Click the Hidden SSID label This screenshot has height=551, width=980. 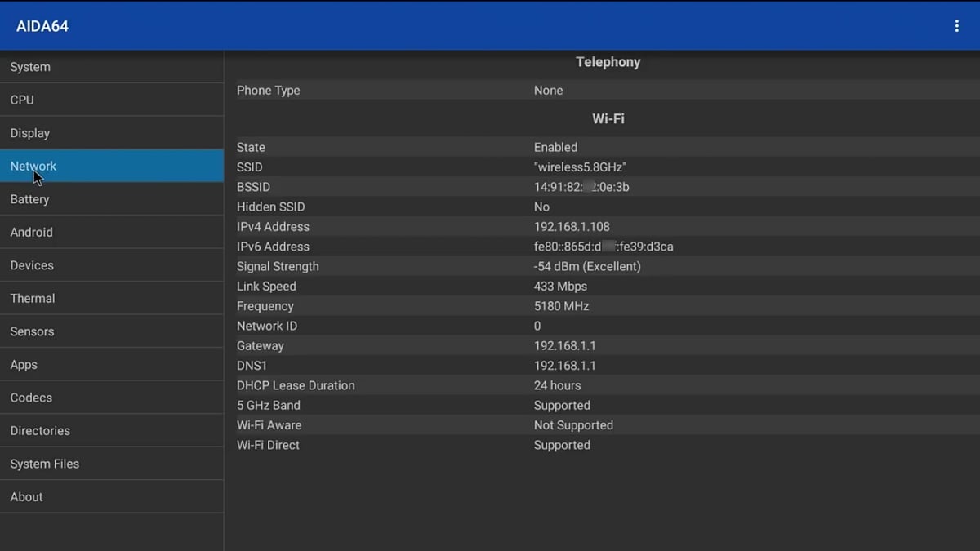(270, 207)
